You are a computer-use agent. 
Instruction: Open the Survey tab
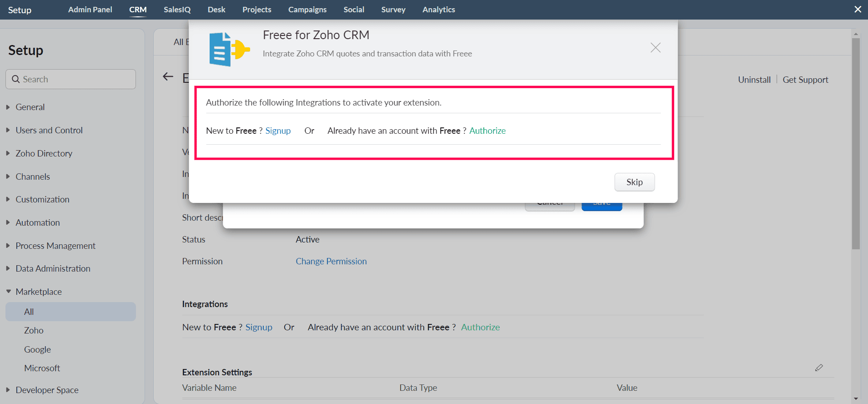(393, 10)
